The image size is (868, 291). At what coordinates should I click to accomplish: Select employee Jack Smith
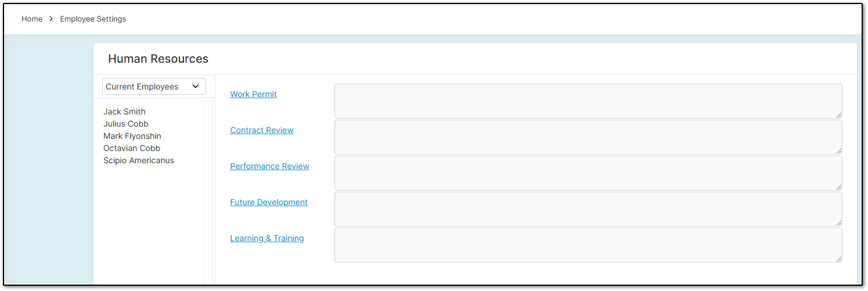(x=124, y=112)
